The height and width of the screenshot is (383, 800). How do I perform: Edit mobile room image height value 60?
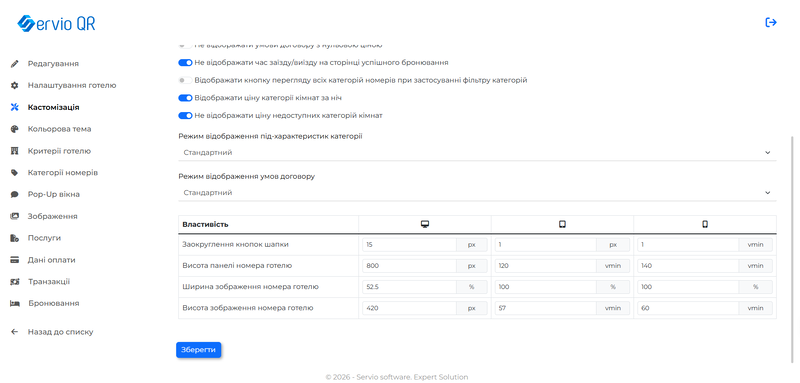click(688, 308)
